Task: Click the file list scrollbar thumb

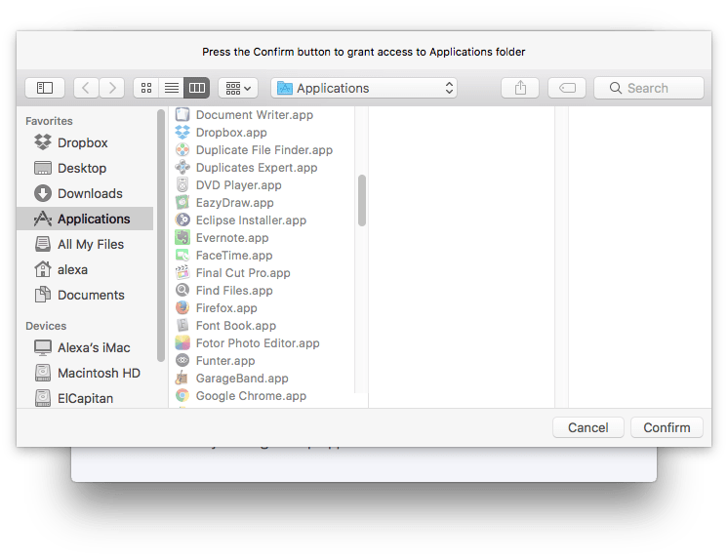Action: tap(362, 201)
